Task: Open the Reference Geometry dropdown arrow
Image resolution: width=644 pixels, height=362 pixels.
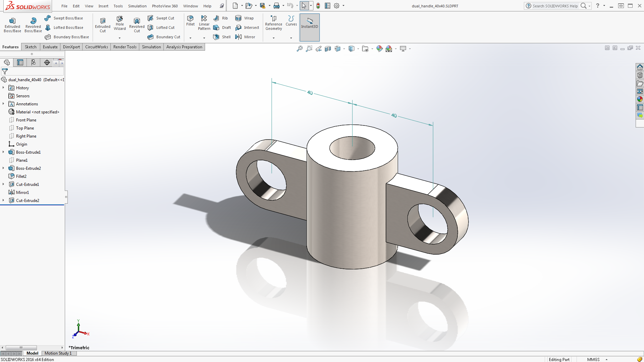Action: tap(274, 38)
